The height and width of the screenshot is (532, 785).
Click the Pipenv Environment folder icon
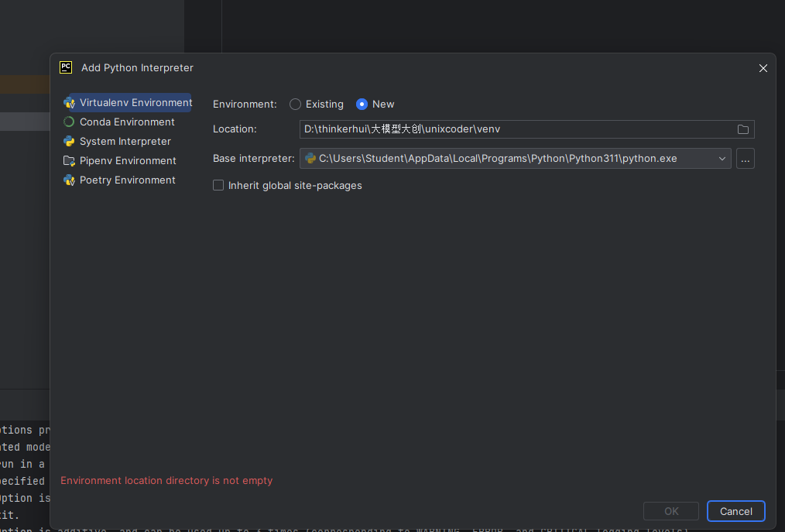click(x=69, y=161)
